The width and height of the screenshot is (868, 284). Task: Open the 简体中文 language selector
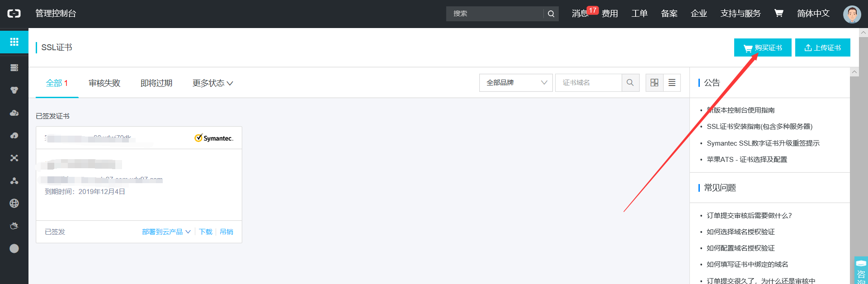coord(813,14)
